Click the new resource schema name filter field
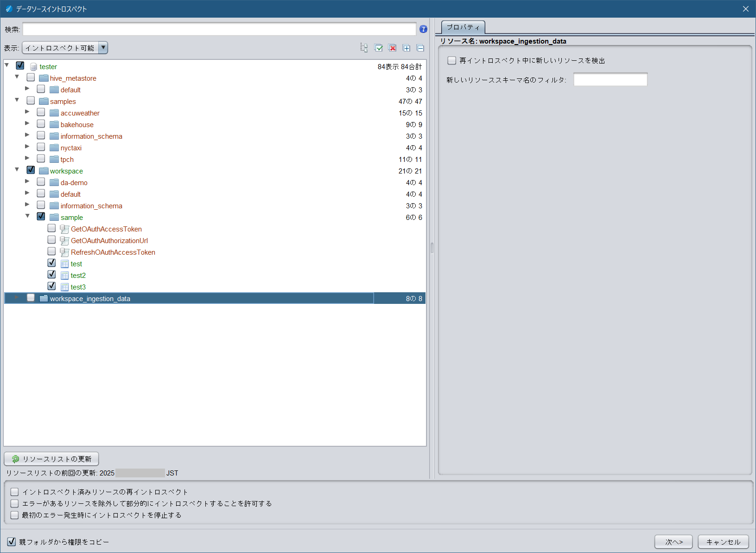The width and height of the screenshot is (756, 553). point(610,80)
